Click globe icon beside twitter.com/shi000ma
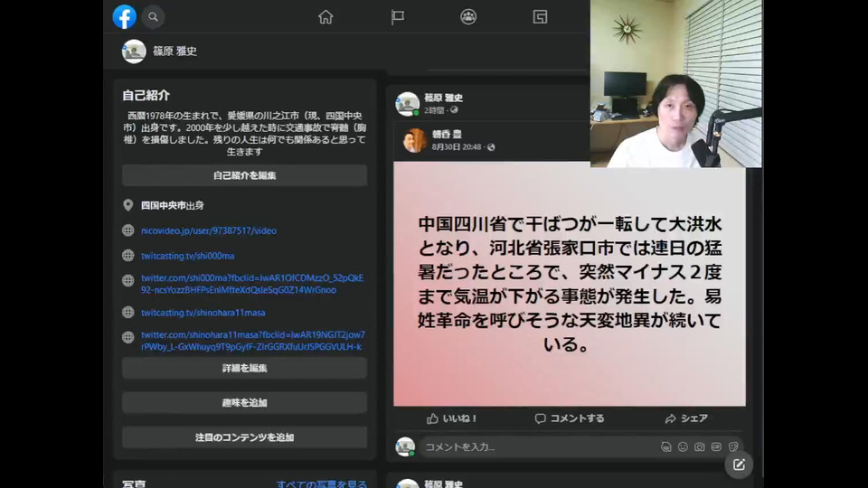This screenshot has height=488, width=868. [x=127, y=280]
